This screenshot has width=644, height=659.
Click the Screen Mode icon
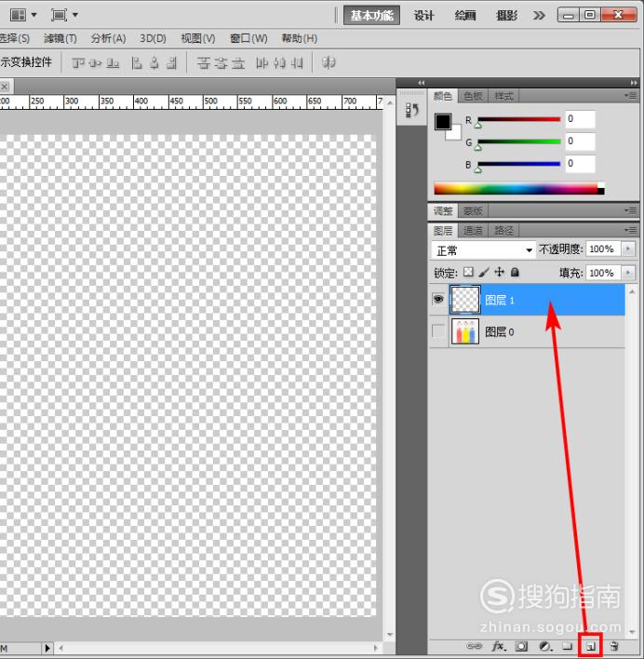[59, 15]
